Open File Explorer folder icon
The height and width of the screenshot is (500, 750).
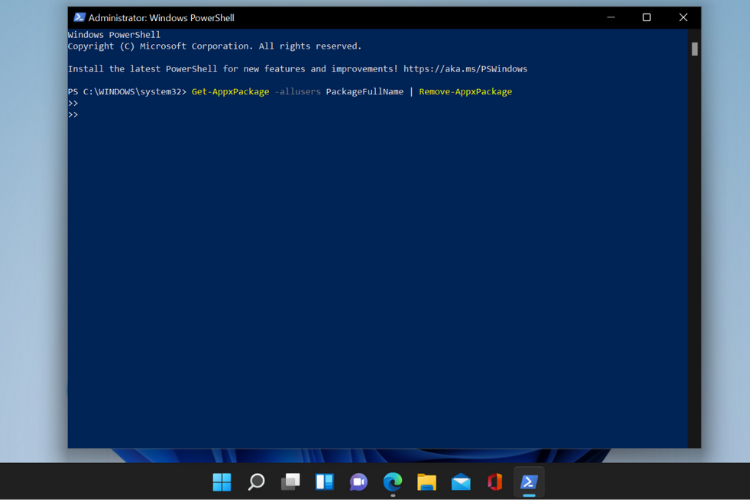(426, 482)
